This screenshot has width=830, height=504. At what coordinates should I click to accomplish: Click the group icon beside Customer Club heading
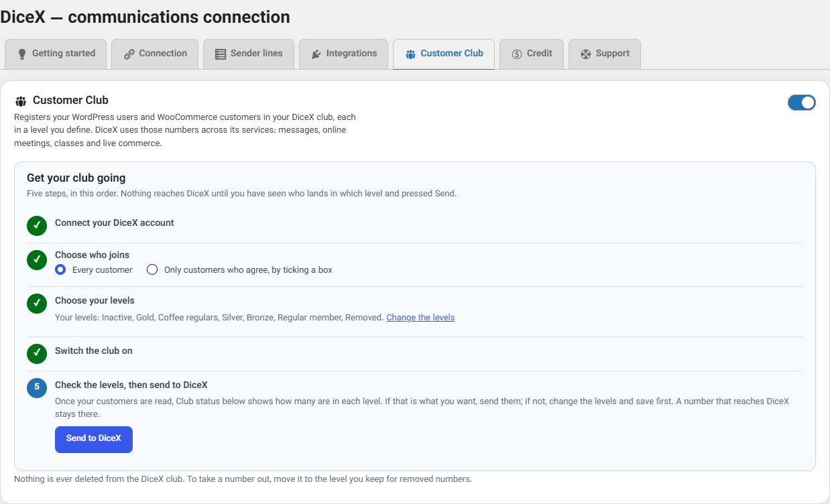pyautogui.click(x=21, y=101)
